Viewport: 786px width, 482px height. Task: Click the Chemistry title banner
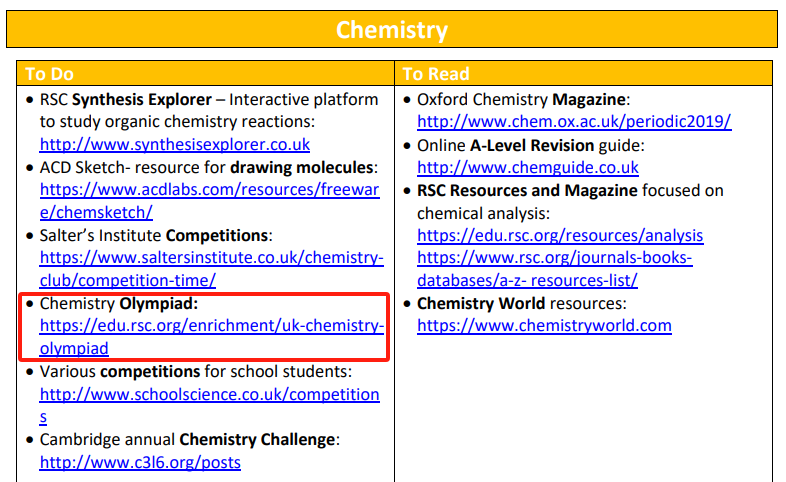(392, 30)
